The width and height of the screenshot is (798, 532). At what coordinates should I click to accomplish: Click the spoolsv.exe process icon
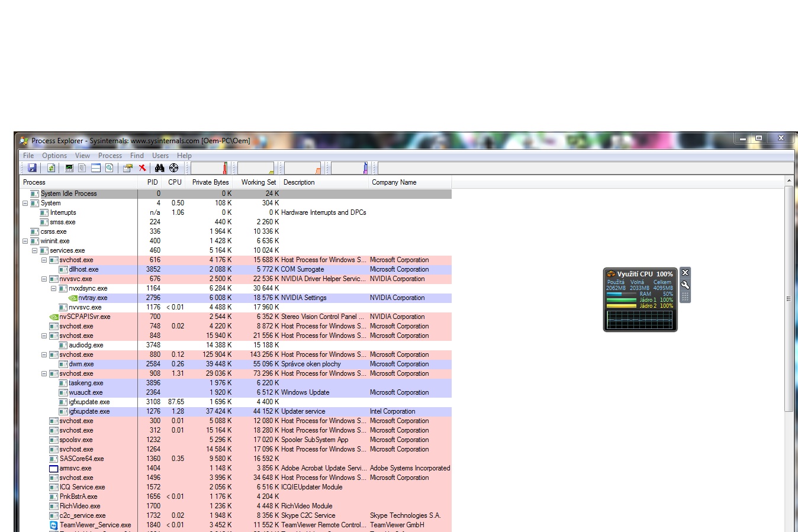54,440
